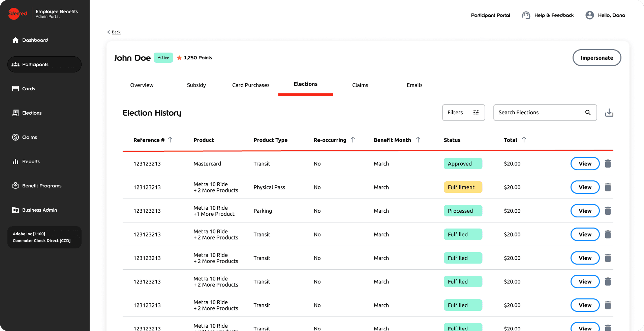Click the 1,250 Points text

[x=198, y=58]
